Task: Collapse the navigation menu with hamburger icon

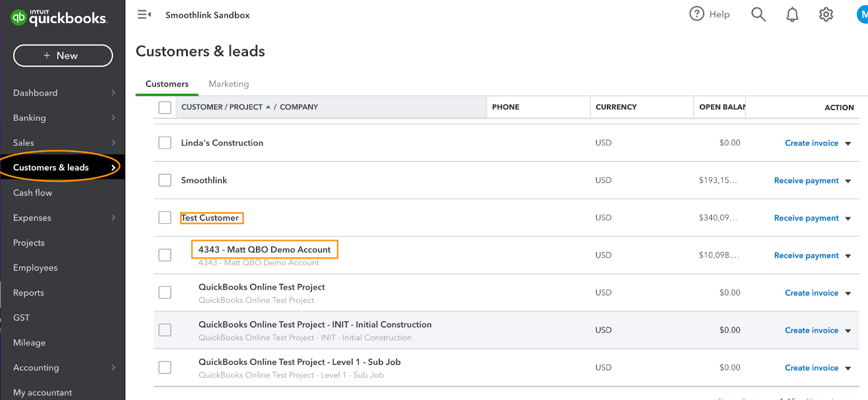Action: point(144,15)
